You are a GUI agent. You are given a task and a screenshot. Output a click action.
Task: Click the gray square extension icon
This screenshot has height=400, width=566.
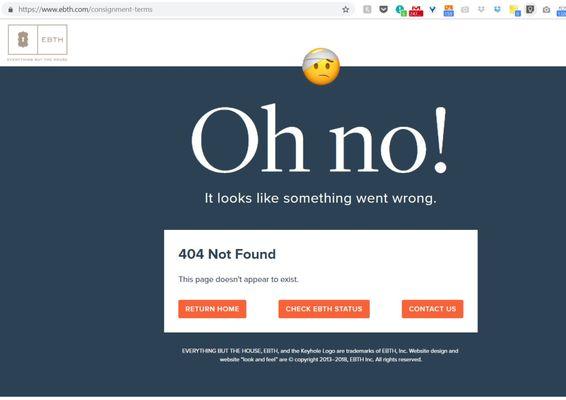coord(367,9)
